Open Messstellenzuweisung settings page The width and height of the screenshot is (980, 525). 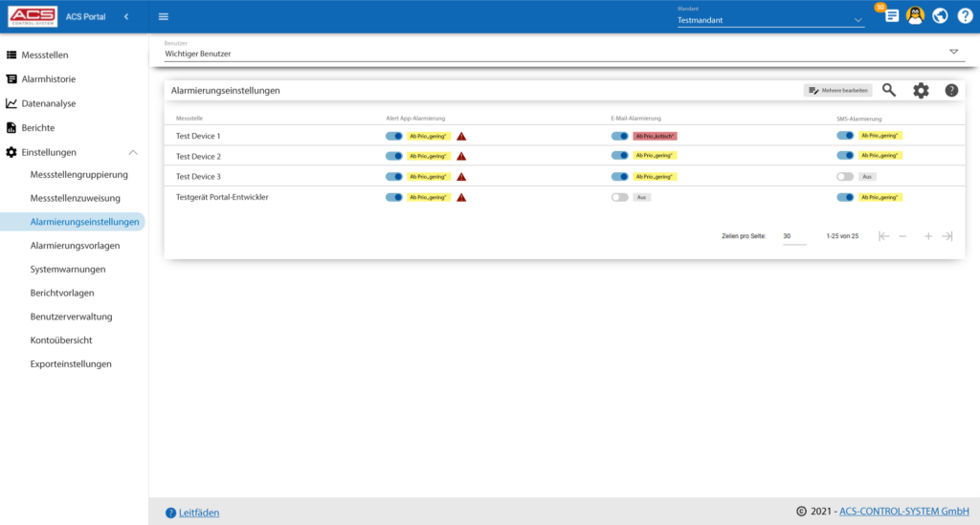[75, 199]
